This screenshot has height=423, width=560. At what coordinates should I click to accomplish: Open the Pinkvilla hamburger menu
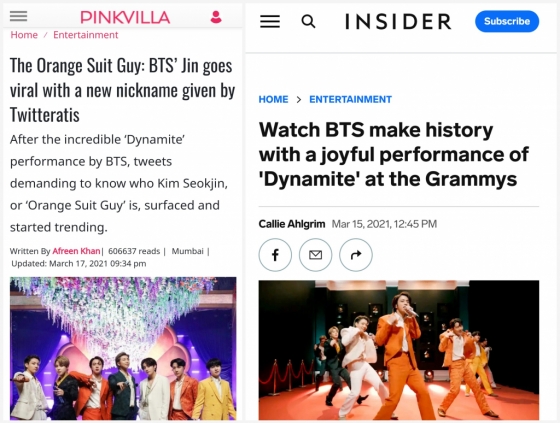pyautogui.click(x=18, y=16)
